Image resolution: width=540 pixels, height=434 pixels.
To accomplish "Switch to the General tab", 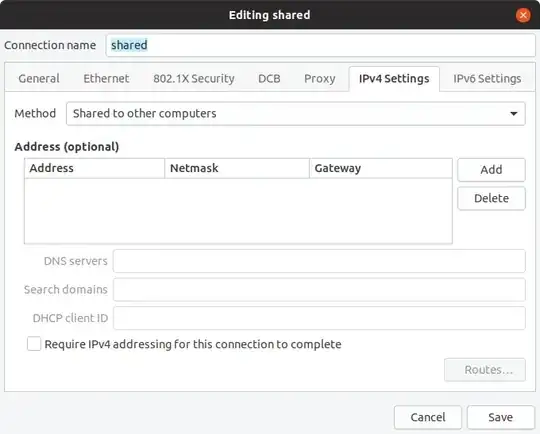I will click(x=39, y=79).
